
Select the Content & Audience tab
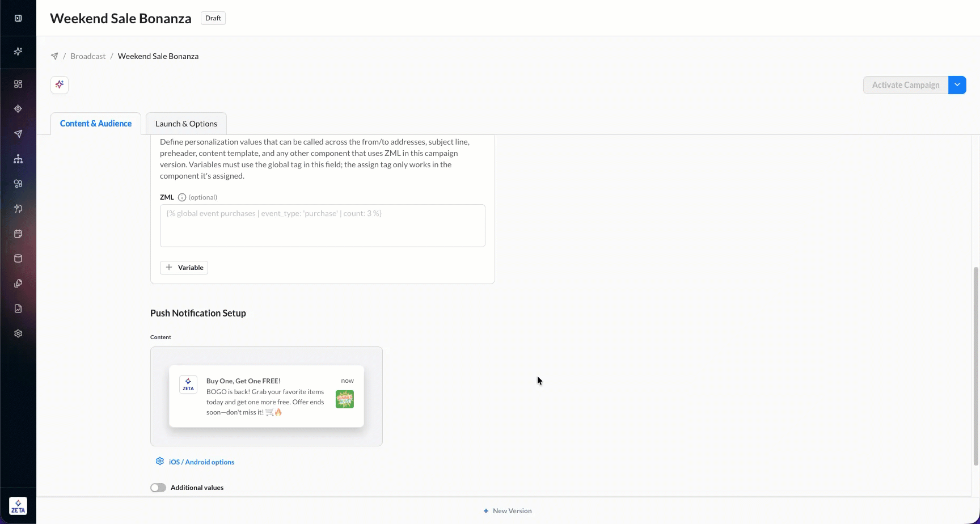pos(96,124)
